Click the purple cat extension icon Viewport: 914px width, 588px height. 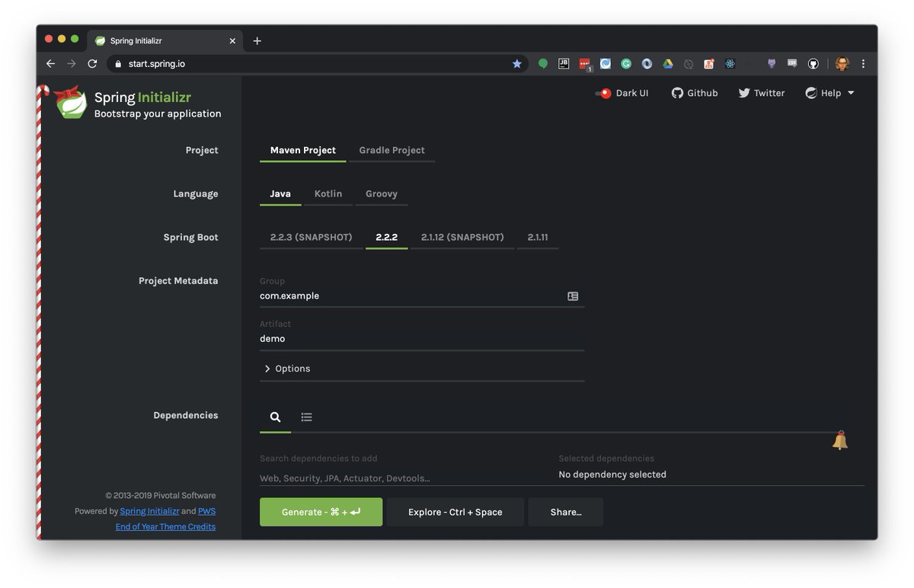[x=772, y=64]
